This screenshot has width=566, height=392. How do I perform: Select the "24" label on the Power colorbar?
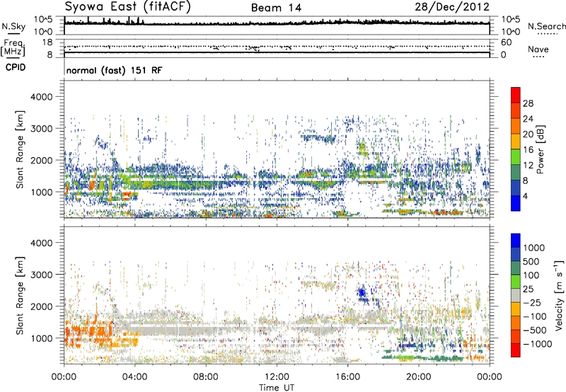[x=528, y=119]
